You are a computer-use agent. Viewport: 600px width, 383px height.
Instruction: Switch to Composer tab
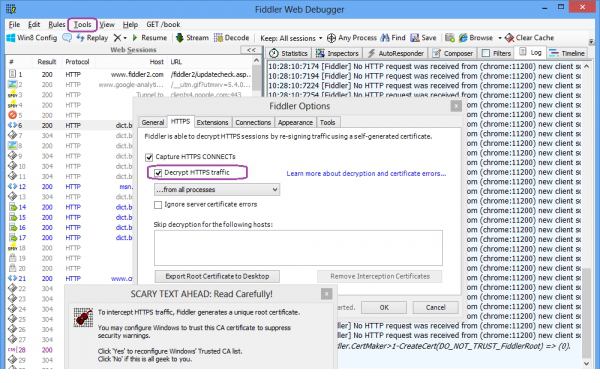click(453, 53)
